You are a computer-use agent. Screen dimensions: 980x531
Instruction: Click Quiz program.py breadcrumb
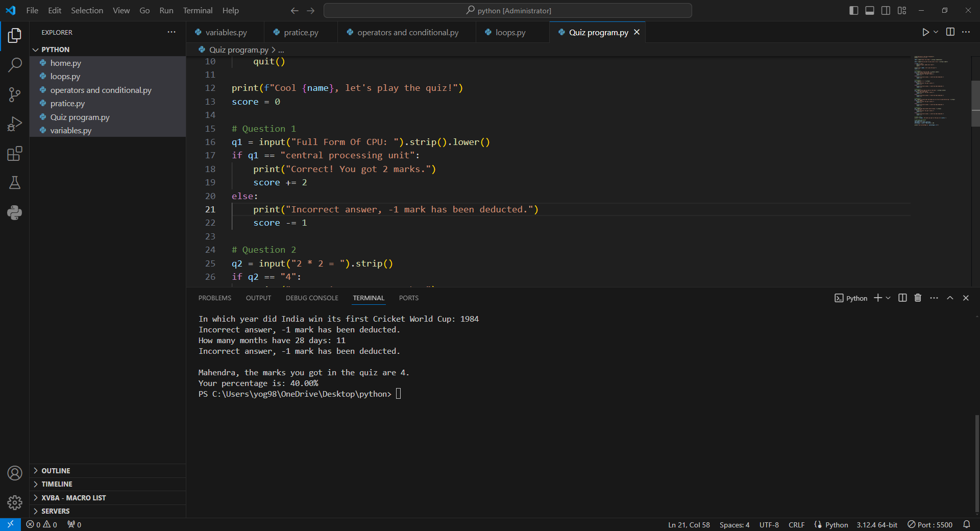(x=234, y=50)
